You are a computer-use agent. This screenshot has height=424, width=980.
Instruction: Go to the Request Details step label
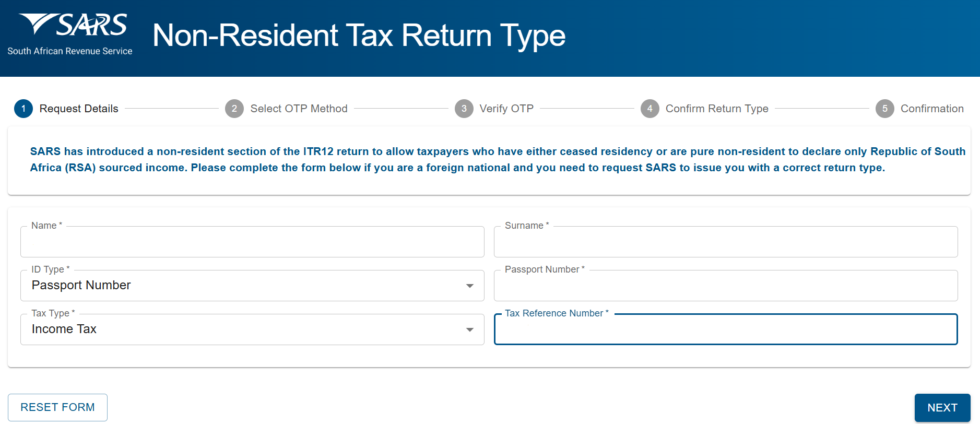79,109
